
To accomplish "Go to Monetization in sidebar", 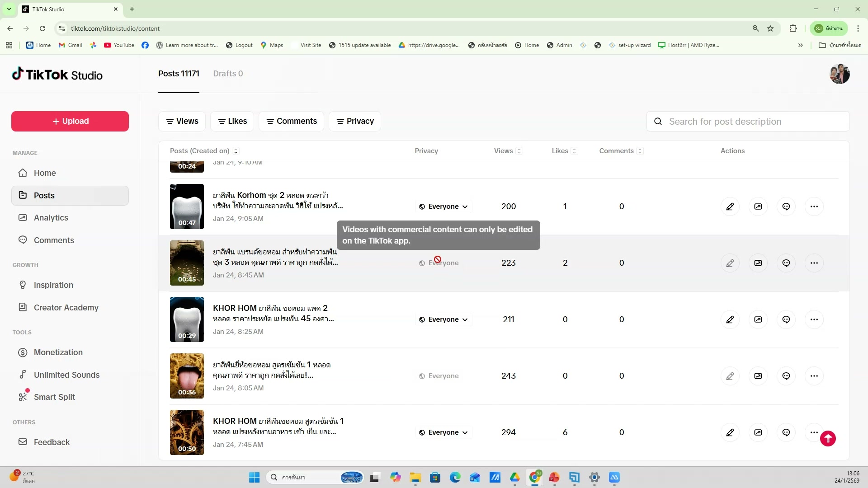I will 58,352.
